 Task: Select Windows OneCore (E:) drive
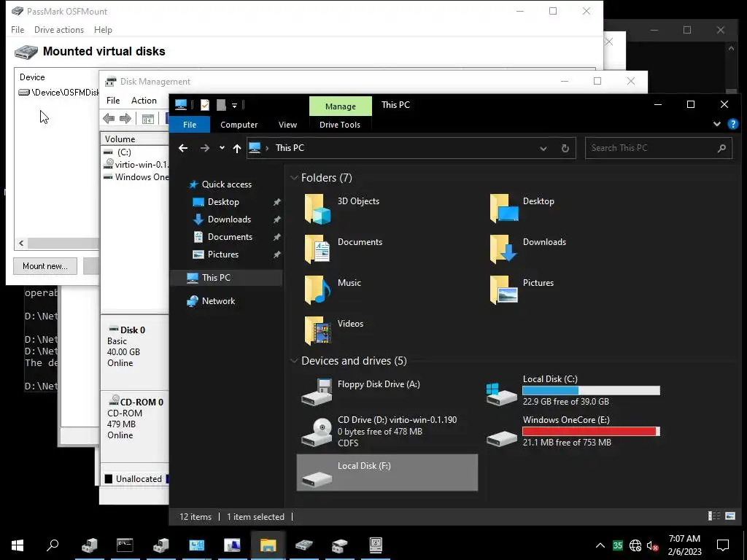point(573,432)
